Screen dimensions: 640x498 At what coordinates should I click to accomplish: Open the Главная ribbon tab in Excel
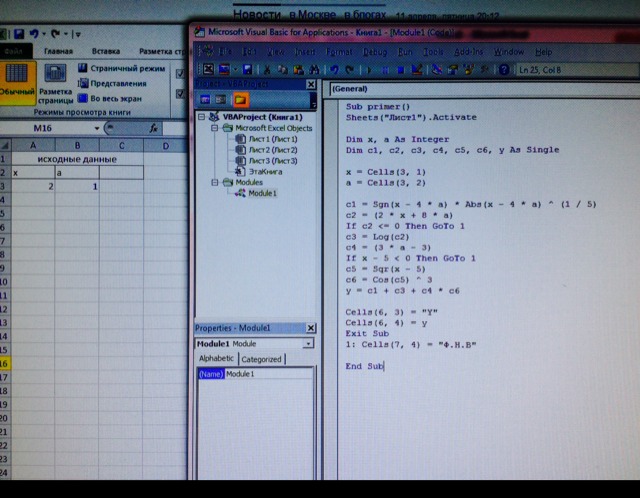58,51
